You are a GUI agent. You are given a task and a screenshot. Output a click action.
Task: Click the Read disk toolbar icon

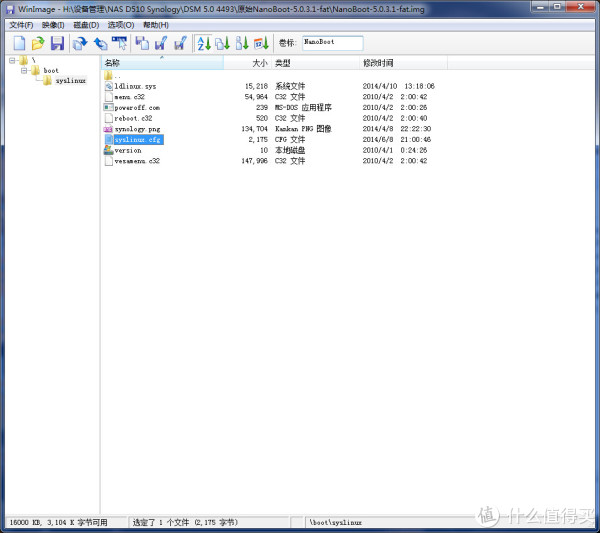tap(80, 43)
